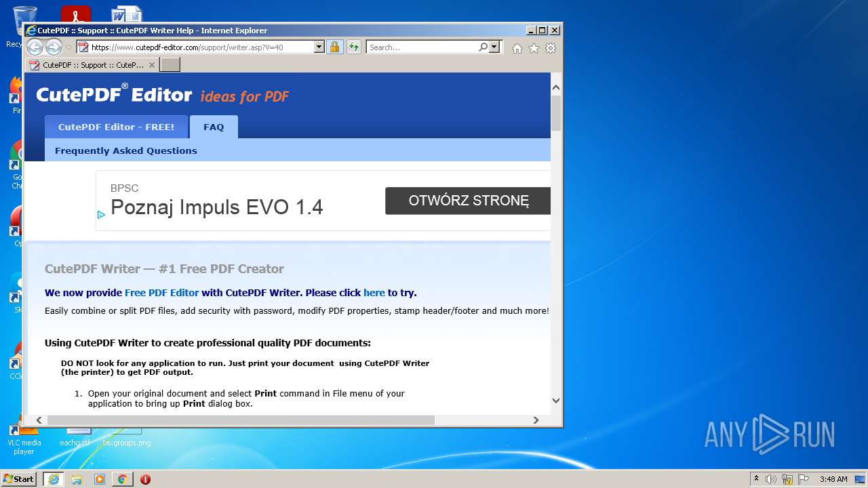This screenshot has width=868, height=488.
Task: Select the FAQ tab
Action: pos(214,127)
